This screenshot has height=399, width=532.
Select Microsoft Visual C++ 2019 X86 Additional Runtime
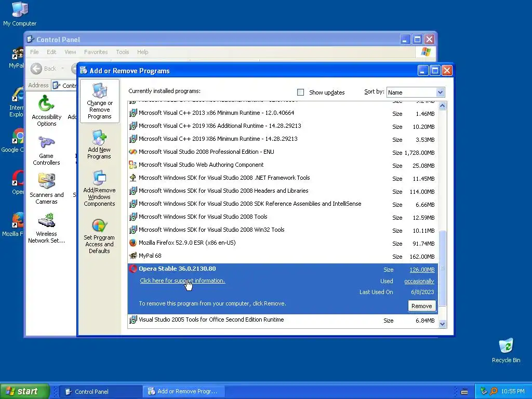click(282, 126)
